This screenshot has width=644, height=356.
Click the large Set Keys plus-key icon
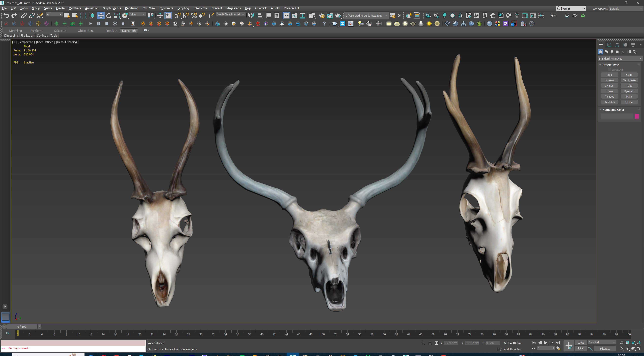tap(569, 346)
